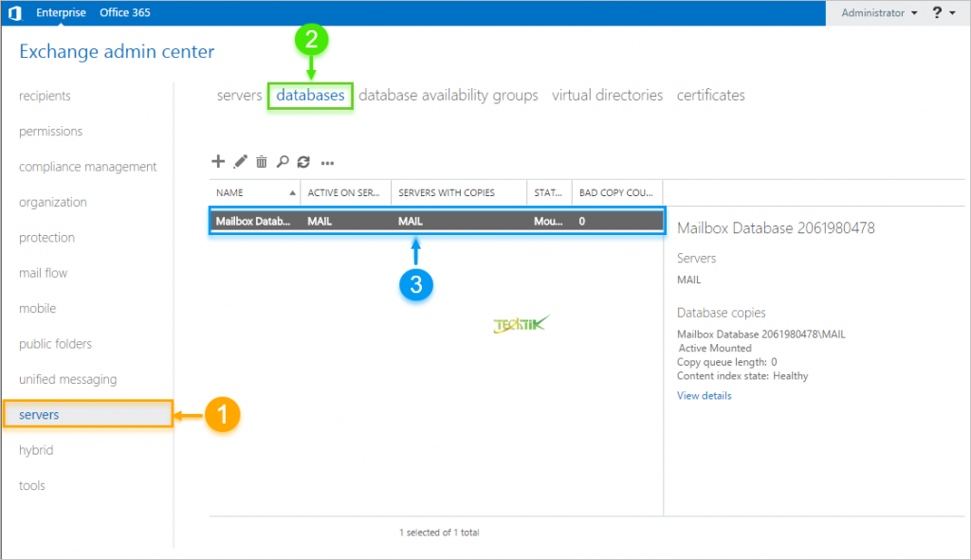Switch to the databases tab

pyautogui.click(x=310, y=96)
